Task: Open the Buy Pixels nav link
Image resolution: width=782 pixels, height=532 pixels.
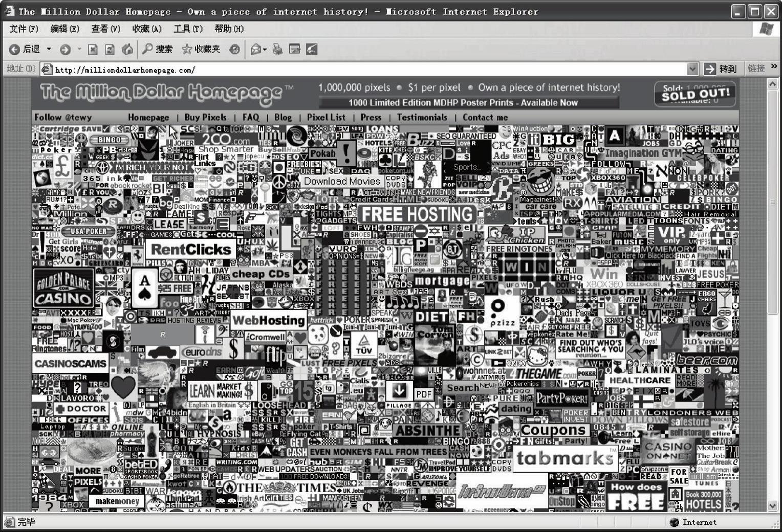Action: [x=205, y=117]
